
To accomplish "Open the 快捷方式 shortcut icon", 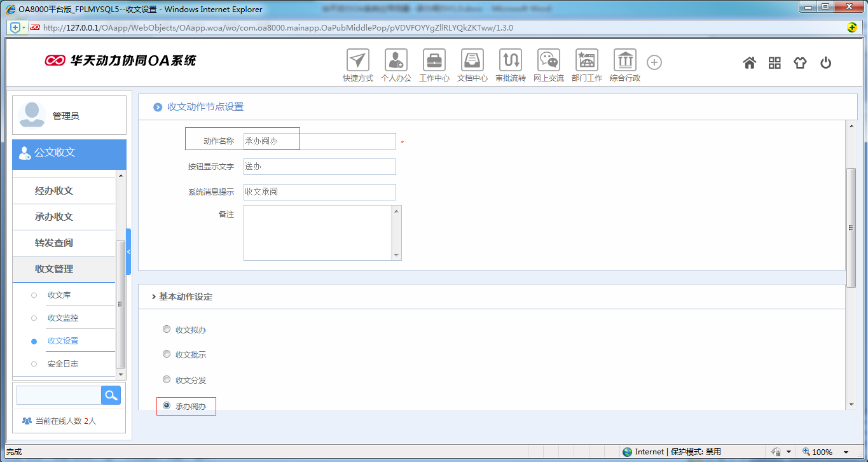I will pos(357,61).
